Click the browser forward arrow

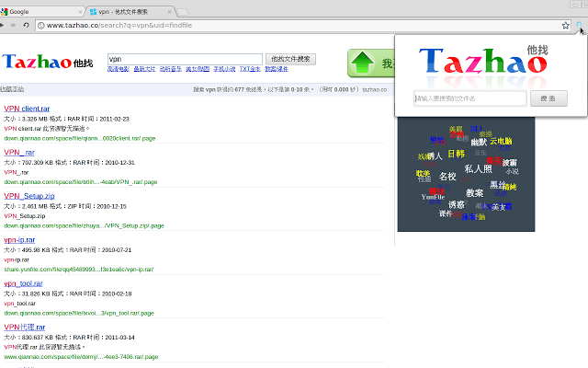[13, 25]
